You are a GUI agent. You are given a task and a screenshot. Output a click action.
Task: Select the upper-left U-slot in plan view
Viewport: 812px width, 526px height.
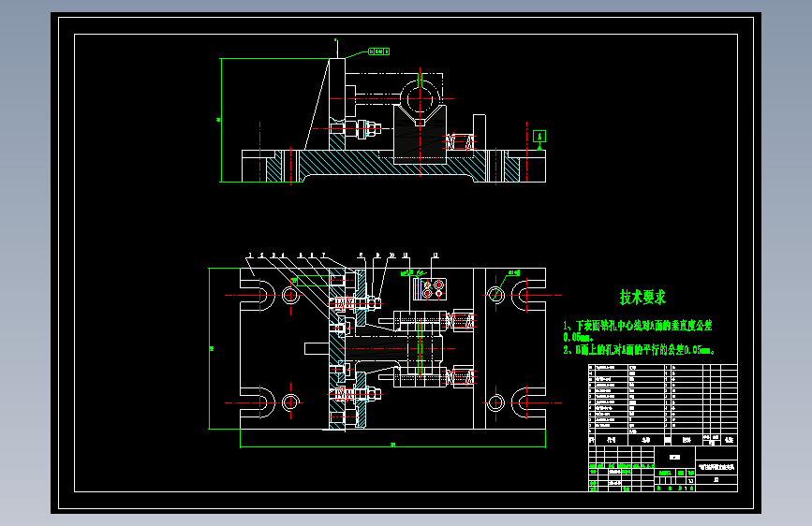(x=257, y=296)
